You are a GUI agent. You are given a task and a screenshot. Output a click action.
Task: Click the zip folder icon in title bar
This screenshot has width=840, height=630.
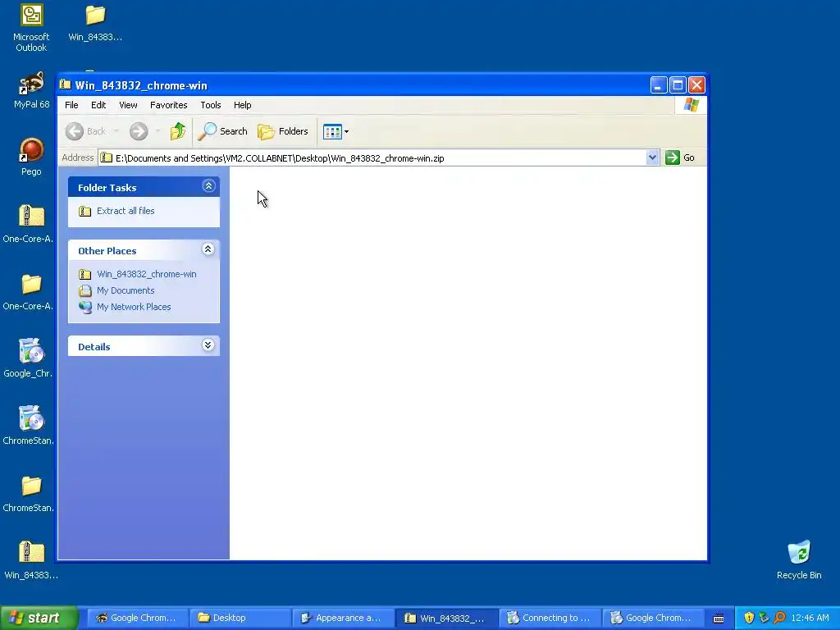[66, 84]
